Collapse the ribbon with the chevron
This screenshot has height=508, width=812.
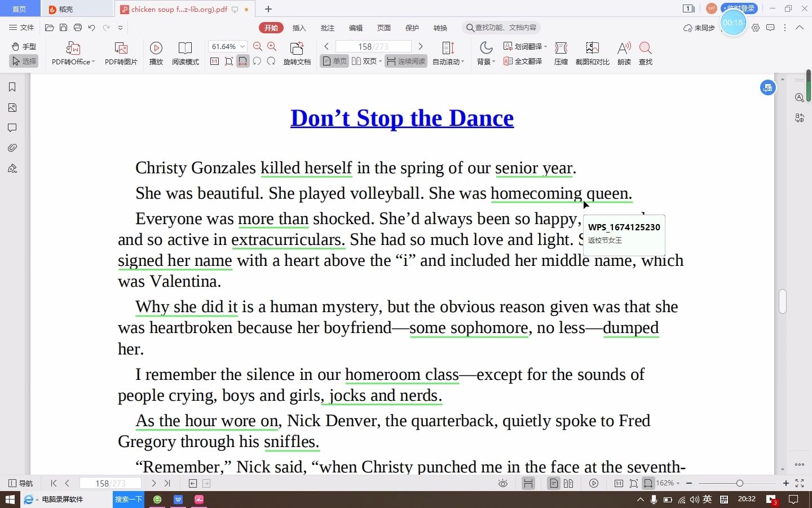pyautogui.click(x=800, y=28)
